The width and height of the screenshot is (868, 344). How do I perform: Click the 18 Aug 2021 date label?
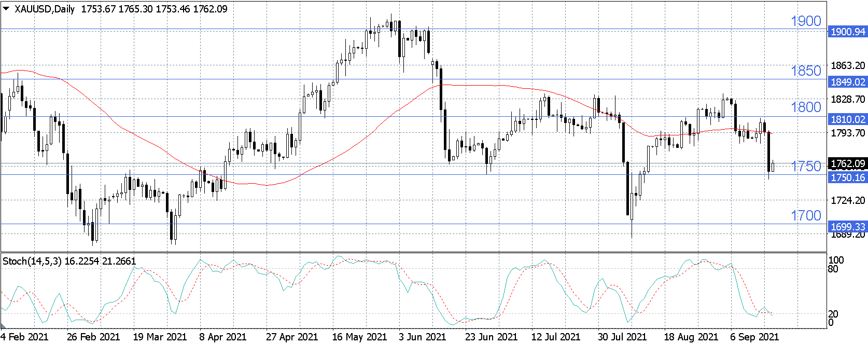[691, 337]
